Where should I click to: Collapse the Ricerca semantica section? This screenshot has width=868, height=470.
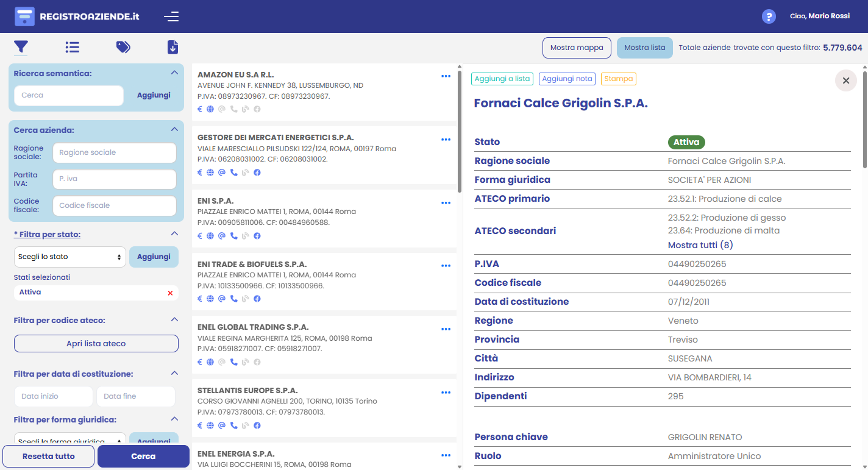pos(174,73)
